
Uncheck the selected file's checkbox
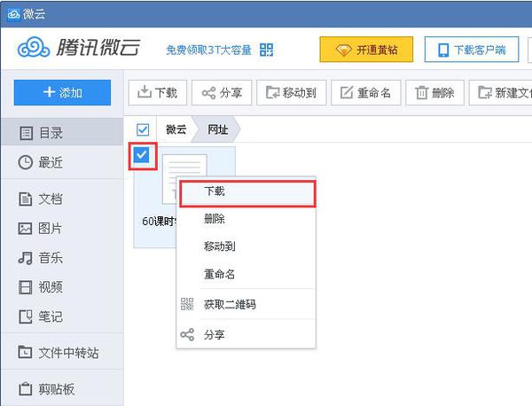pos(142,157)
